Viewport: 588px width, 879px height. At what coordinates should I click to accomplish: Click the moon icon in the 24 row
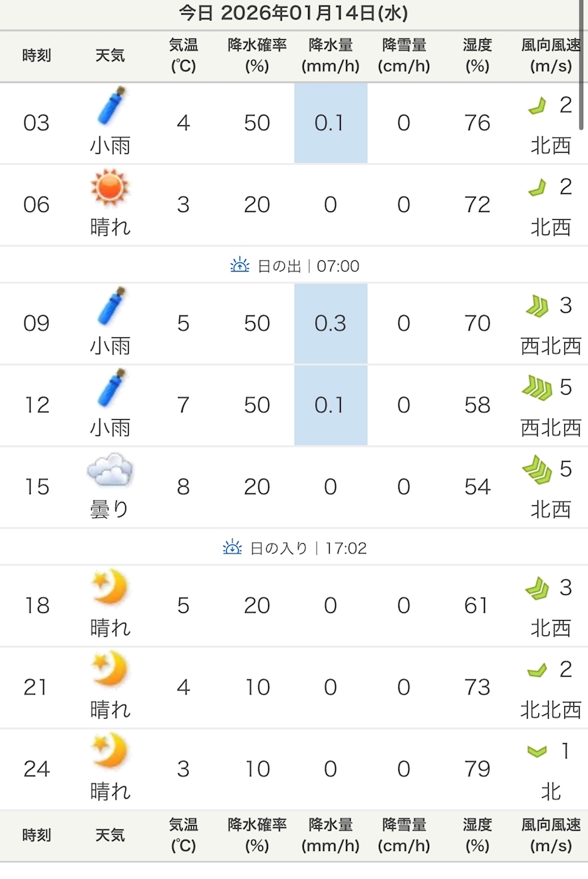tap(111, 752)
